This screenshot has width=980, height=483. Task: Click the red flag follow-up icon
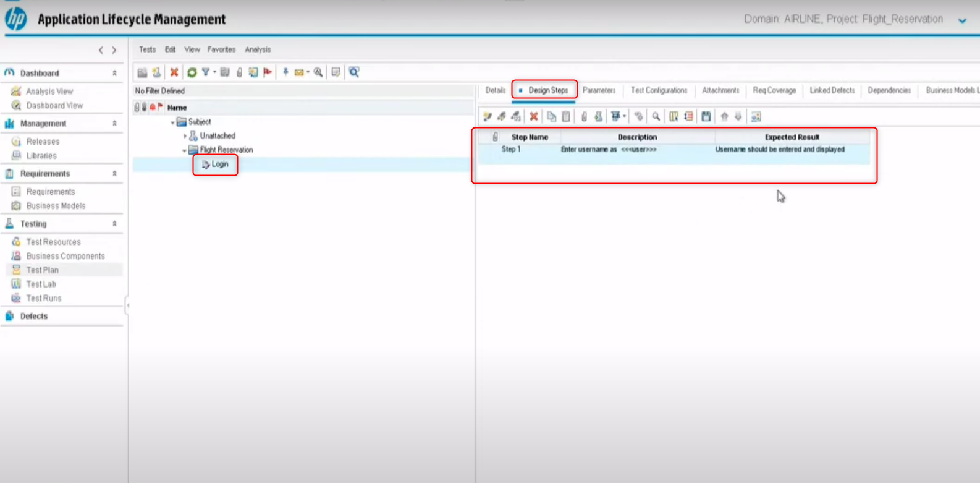coord(268,72)
